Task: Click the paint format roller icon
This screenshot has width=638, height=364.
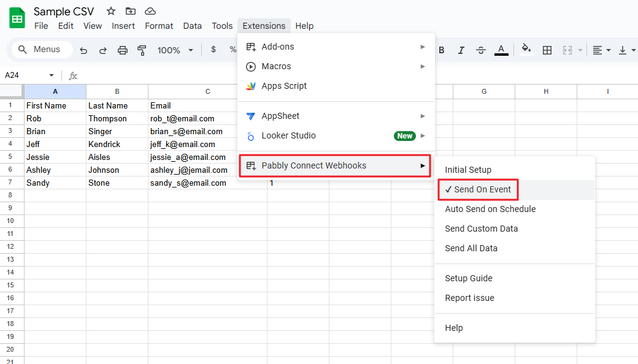Action: 142,50
